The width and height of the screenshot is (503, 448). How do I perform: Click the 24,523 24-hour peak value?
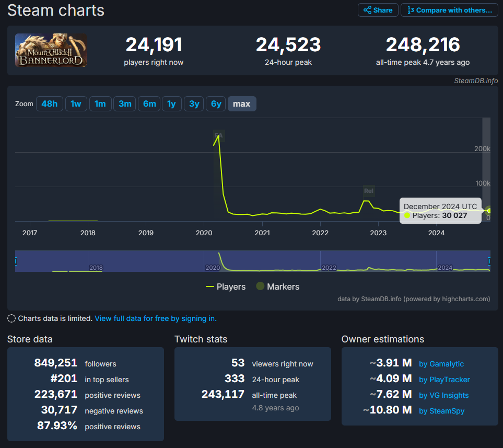[x=288, y=44]
